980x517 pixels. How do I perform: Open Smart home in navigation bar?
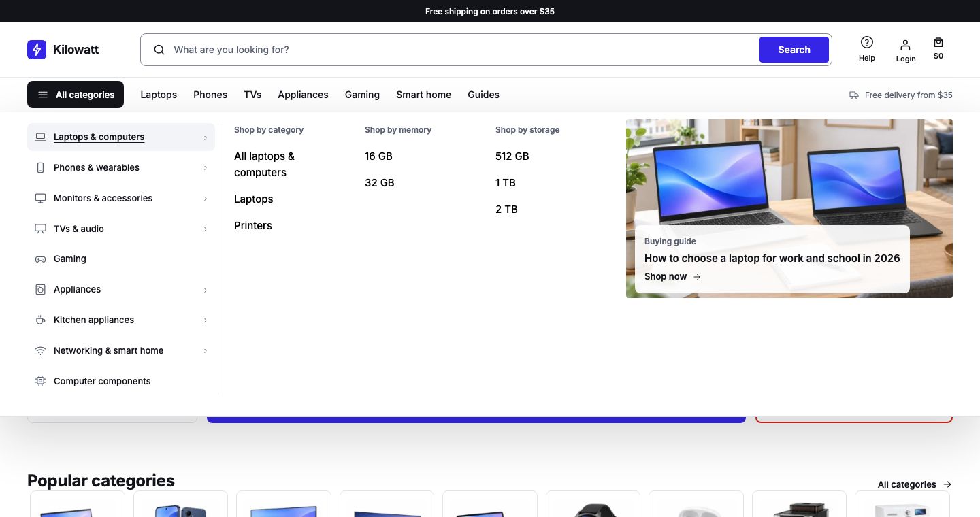423,95
